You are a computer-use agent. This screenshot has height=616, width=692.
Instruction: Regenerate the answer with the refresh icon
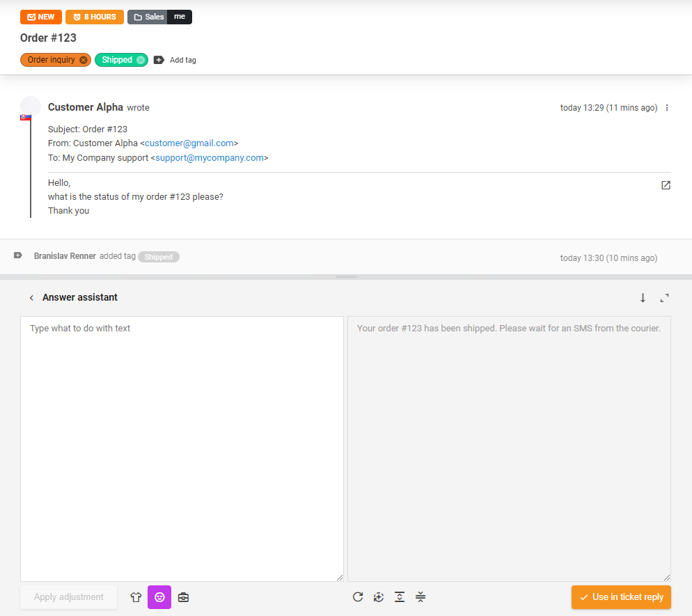tap(358, 597)
